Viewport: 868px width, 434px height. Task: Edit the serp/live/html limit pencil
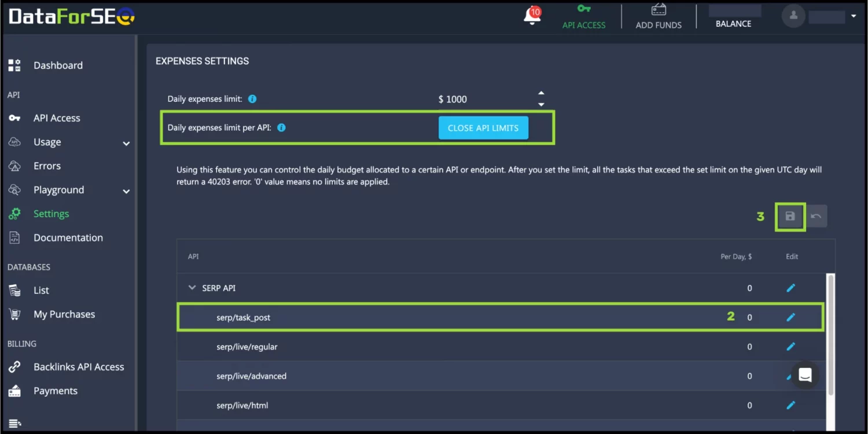790,405
